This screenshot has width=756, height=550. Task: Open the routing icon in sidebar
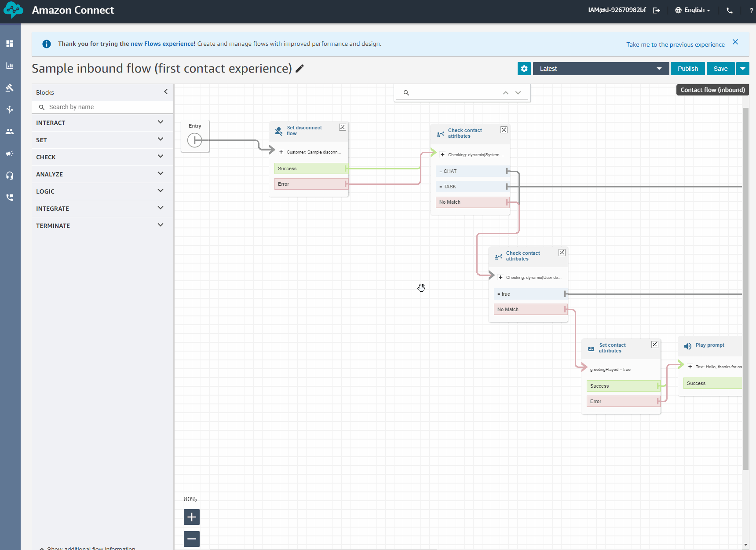(x=10, y=110)
